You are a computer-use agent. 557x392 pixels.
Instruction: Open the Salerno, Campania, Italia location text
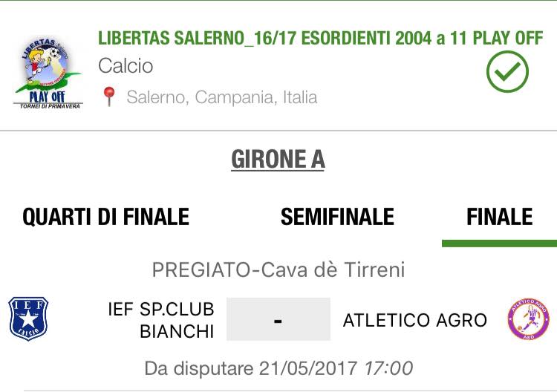(x=221, y=97)
